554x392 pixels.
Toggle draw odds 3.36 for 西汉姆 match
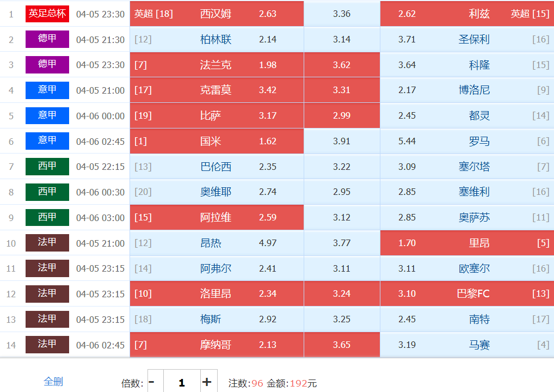point(342,14)
